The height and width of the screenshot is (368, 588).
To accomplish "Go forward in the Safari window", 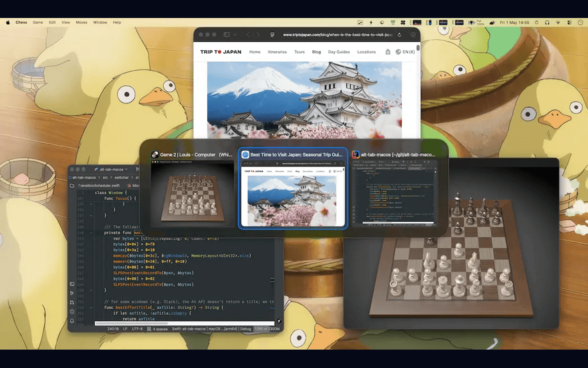I will 258,35.
